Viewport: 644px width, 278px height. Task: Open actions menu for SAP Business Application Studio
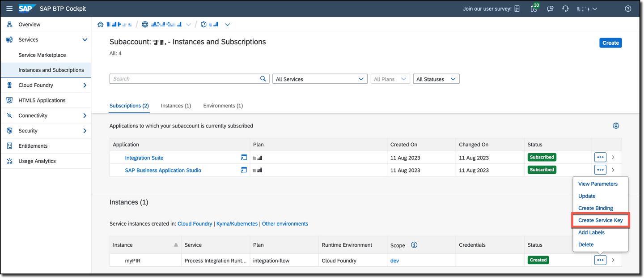[x=600, y=170]
